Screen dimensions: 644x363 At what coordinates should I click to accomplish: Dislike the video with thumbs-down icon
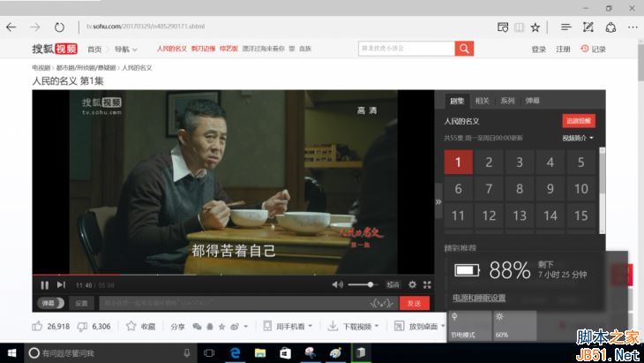82,327
